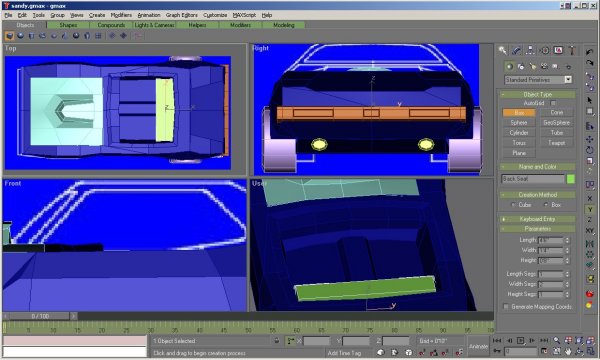This screenshot has height=360, width=600.
Task: Click the Cylinder object type button
Action: click(x=519, y=133)
